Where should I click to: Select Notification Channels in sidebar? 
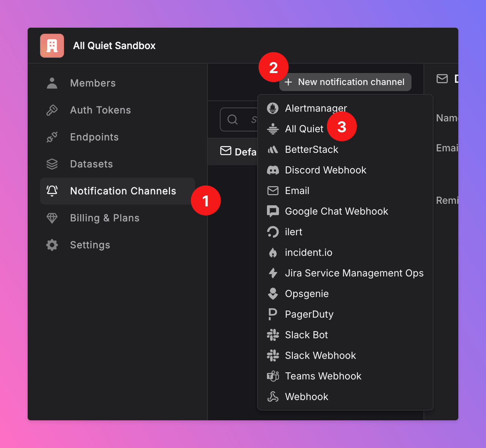[118, 191]
